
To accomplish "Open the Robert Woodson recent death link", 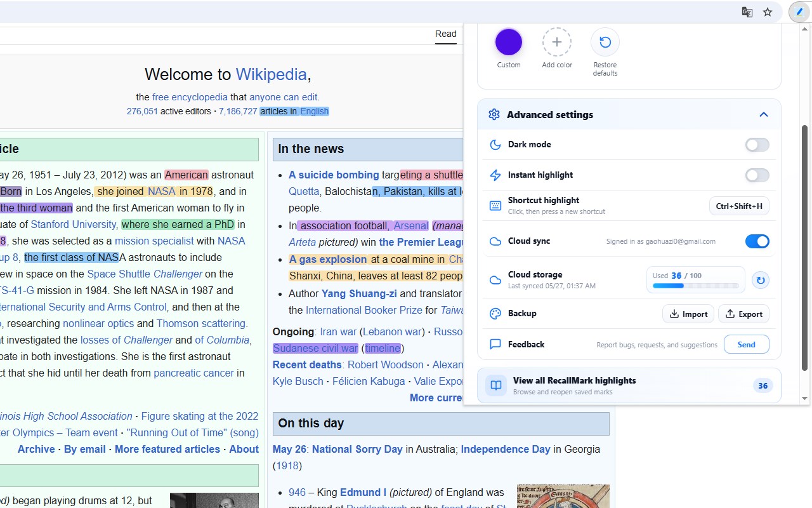I will pos(385,364).
